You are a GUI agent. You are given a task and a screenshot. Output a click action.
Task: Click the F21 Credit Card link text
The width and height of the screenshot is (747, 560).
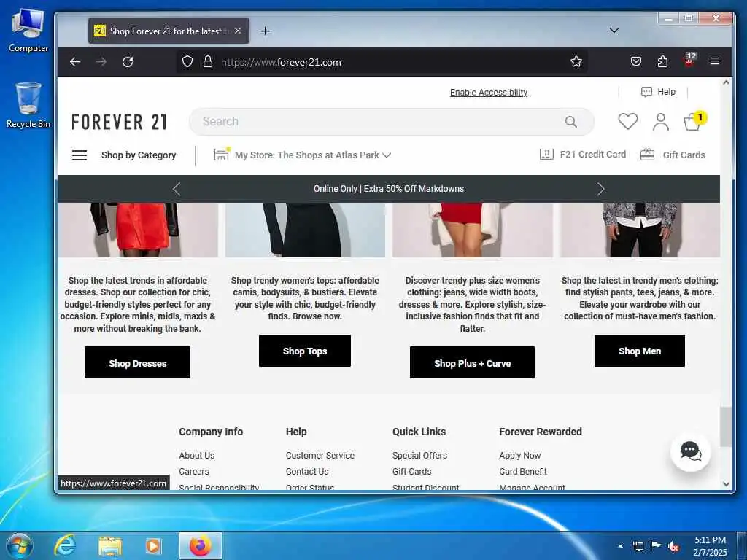point(593,155)
